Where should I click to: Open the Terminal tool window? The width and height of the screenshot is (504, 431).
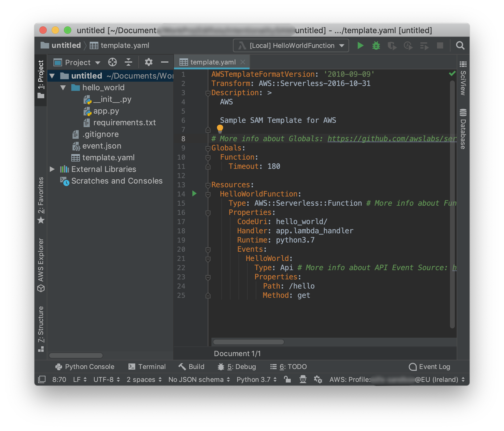[147, 367]
